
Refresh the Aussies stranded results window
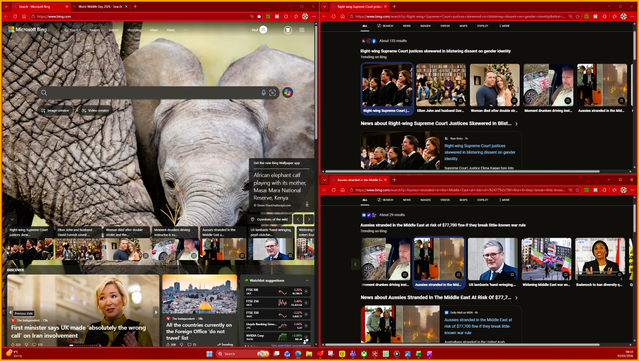click(334, 190)
